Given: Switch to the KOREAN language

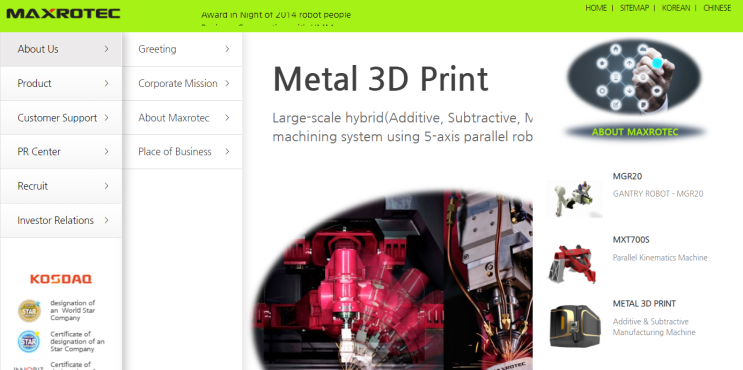Looking at the screenshot, I should (676, 8).
